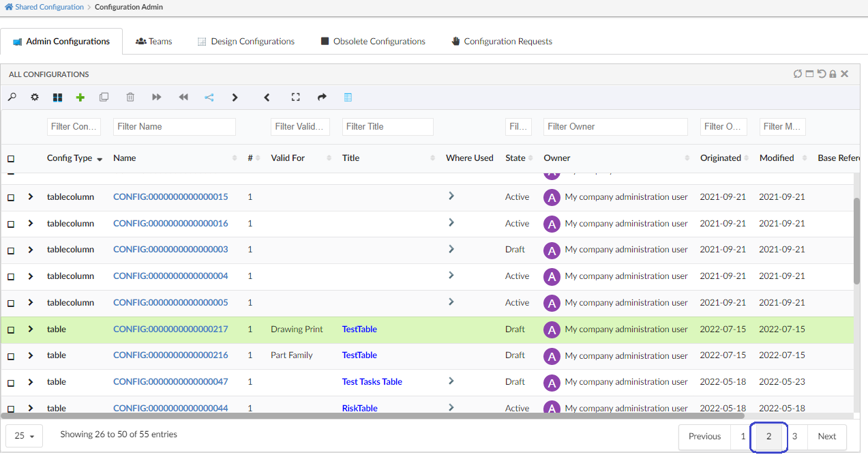
Task: Click the magnifier search icon in toolbar
Action: pos(12,98)
